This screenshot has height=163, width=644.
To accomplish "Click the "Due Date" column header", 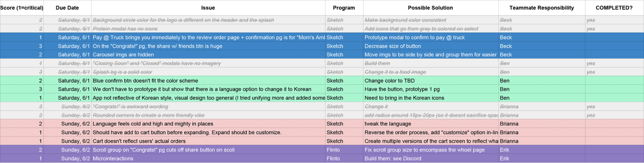I will click(68, 8).
